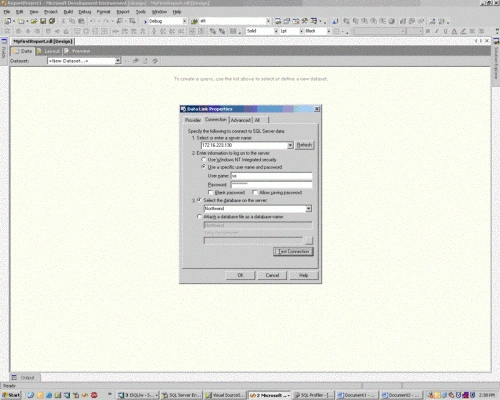Click the Properties Window toolbar icon
The image size is (500, 400).
287,21
